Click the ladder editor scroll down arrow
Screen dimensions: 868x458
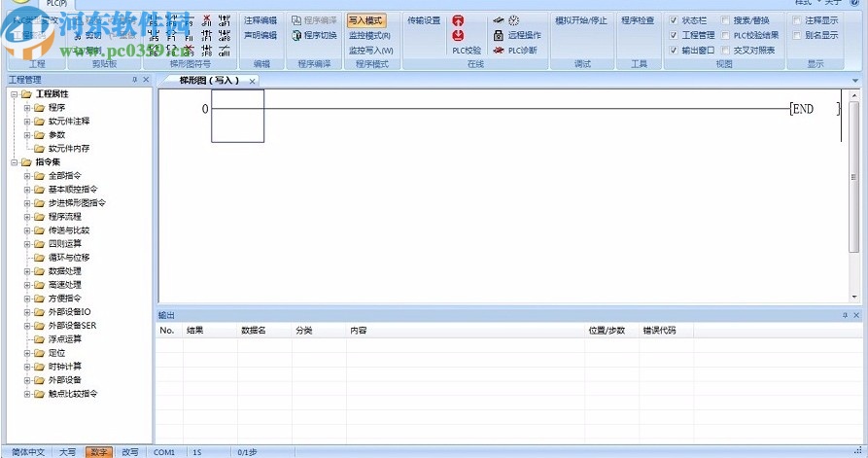854,298
